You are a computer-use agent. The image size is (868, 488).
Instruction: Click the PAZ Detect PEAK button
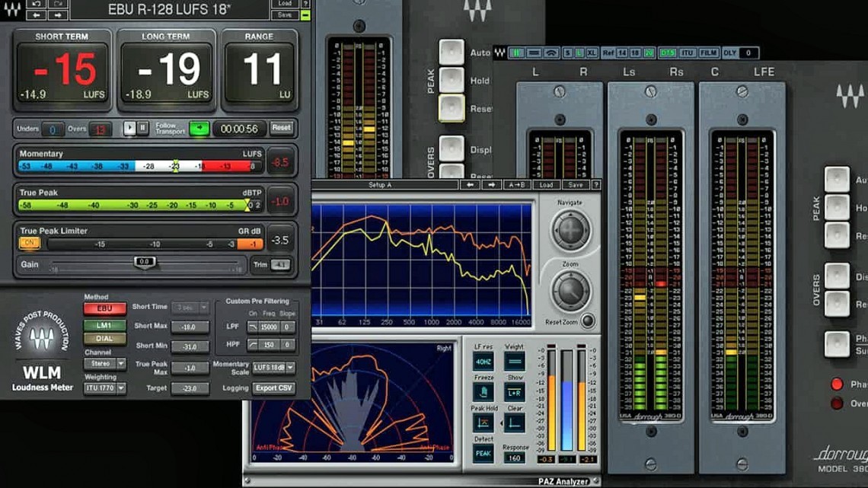483,453
